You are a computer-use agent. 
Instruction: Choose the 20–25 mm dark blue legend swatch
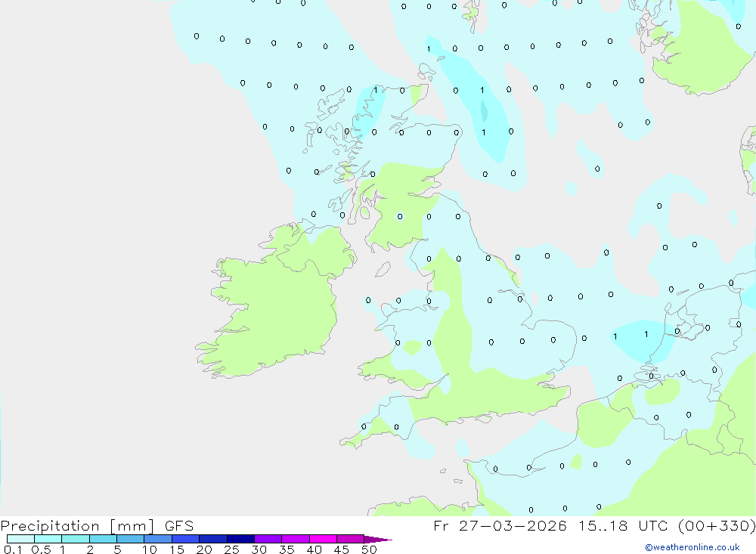pyautogui.click(x=213, y=539)
